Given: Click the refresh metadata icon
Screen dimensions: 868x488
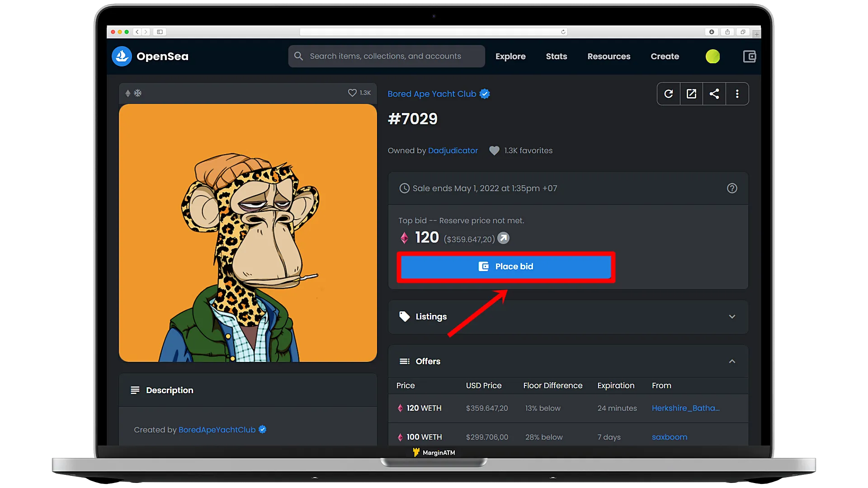Looking at the screenshot, I should pos(669,94).
